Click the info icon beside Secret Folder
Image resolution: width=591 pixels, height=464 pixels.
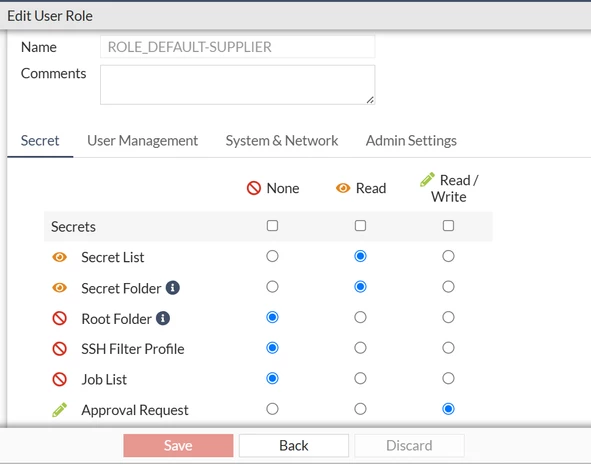click(173, 288)
